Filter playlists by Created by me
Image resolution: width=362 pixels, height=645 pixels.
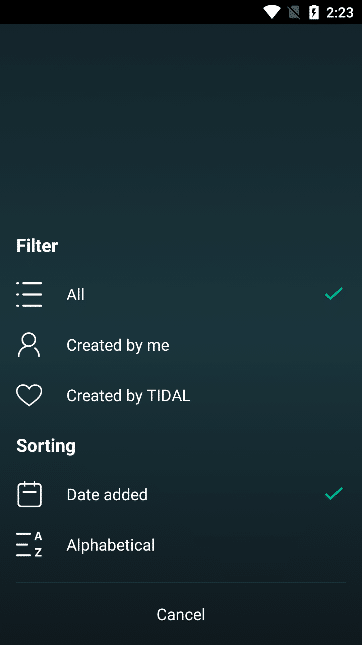181,345
